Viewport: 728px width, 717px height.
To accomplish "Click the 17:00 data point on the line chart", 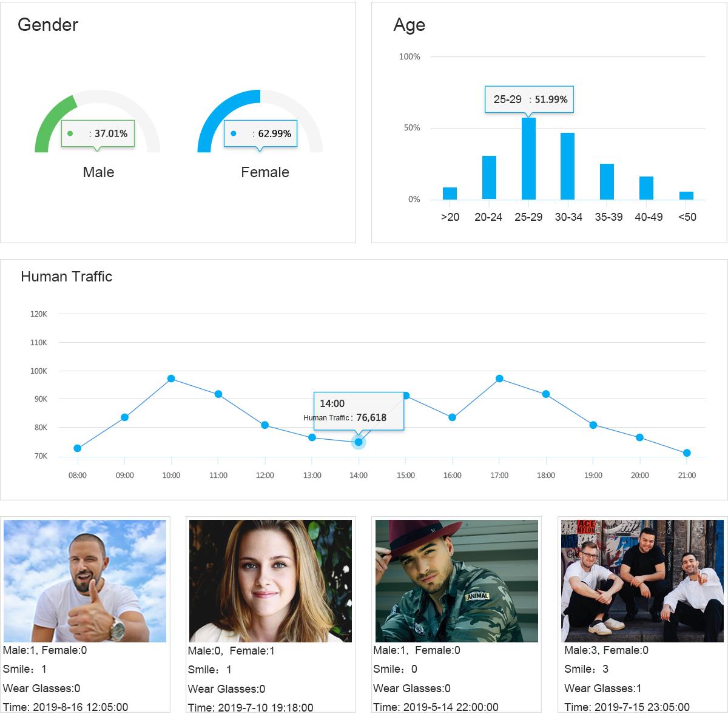I will click(499, 379).
